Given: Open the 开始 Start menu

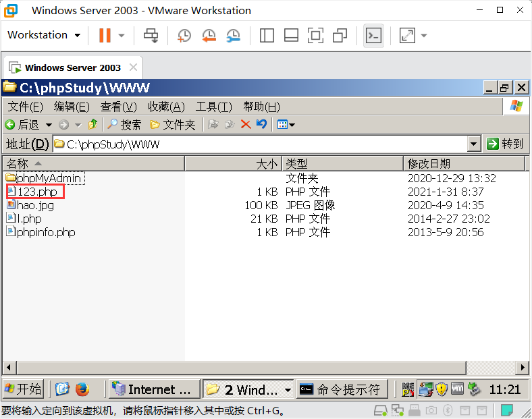Looking at the screenshot, I should (x=24, y=389).
